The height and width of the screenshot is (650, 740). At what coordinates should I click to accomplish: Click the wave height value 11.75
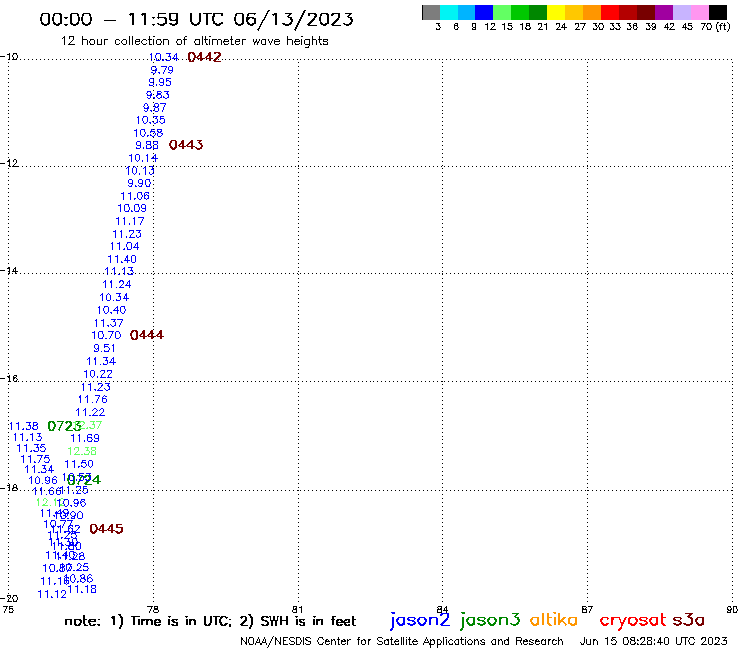pyautogui.click(x=35, y=459)
